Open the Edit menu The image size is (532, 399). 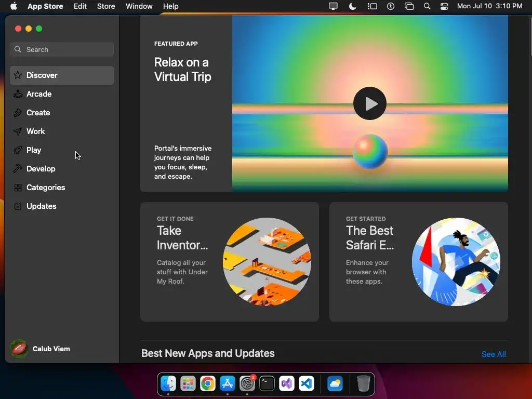[80, 6]
